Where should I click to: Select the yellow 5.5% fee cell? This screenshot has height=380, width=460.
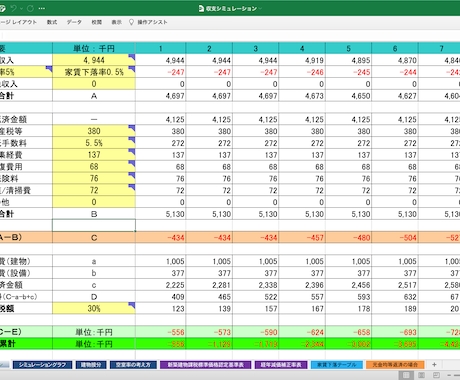tap(94, 143)
